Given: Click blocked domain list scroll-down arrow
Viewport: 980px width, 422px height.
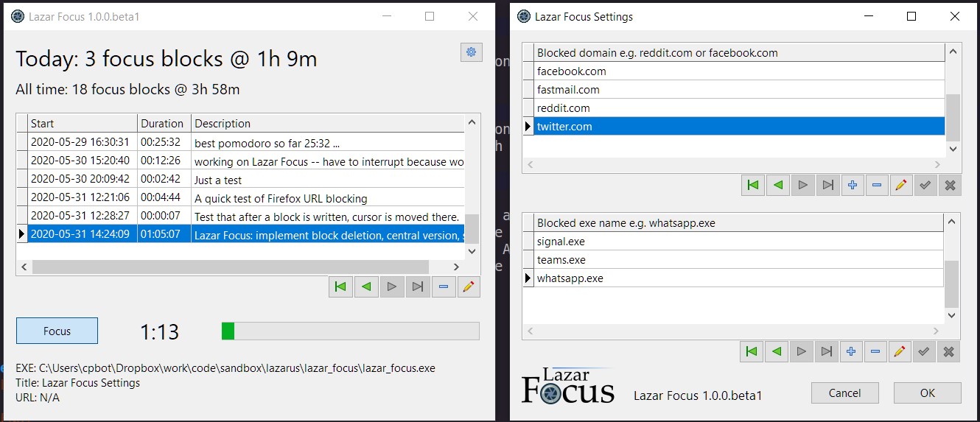Looking at the screenshot, I should [x=953, y=148].
